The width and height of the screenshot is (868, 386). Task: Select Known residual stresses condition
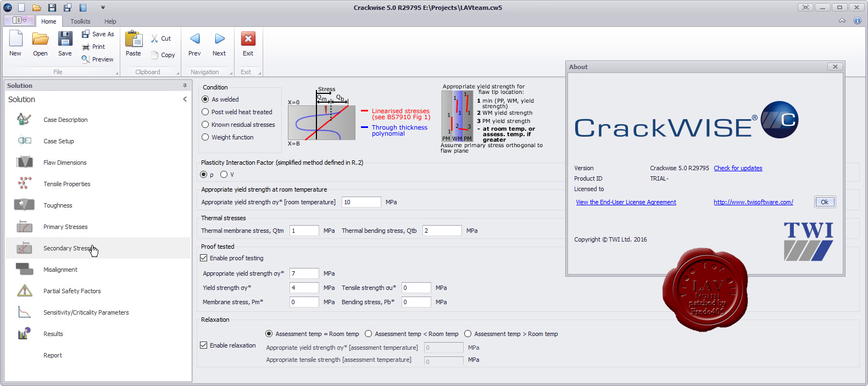205,125
